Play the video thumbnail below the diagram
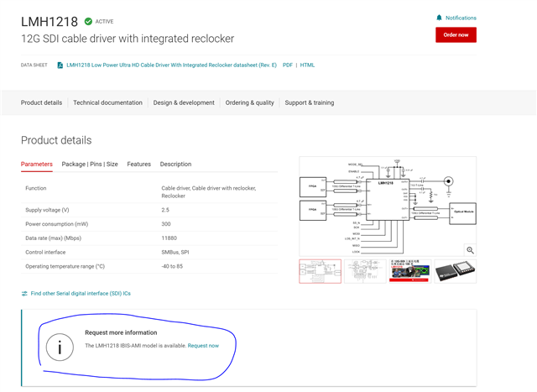This screenshot has width=537, height=392. (x=410, y=270)
